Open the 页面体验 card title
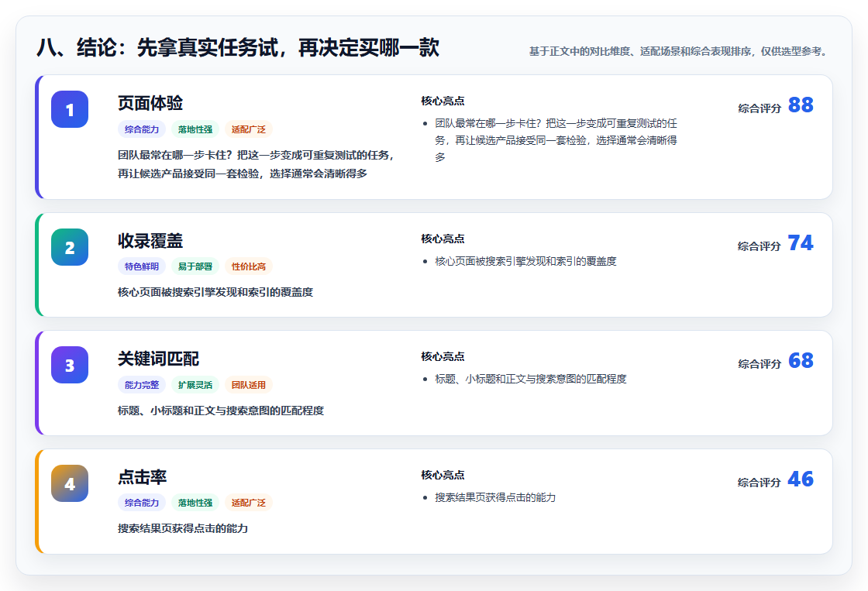 (150, 103)
